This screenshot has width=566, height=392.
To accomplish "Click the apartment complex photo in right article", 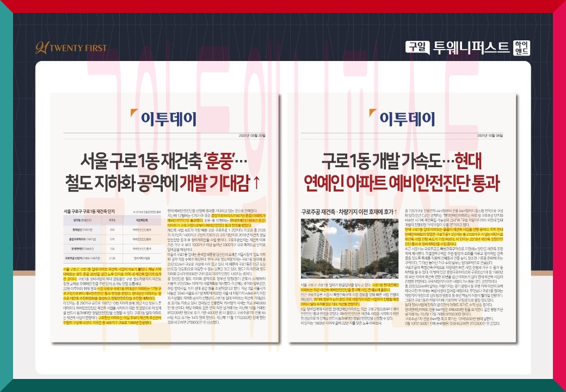I will point(349,248).
